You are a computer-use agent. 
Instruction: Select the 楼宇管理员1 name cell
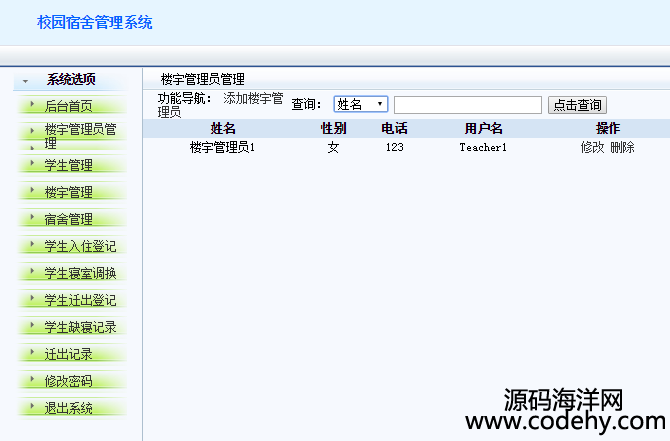click(222, 147)
